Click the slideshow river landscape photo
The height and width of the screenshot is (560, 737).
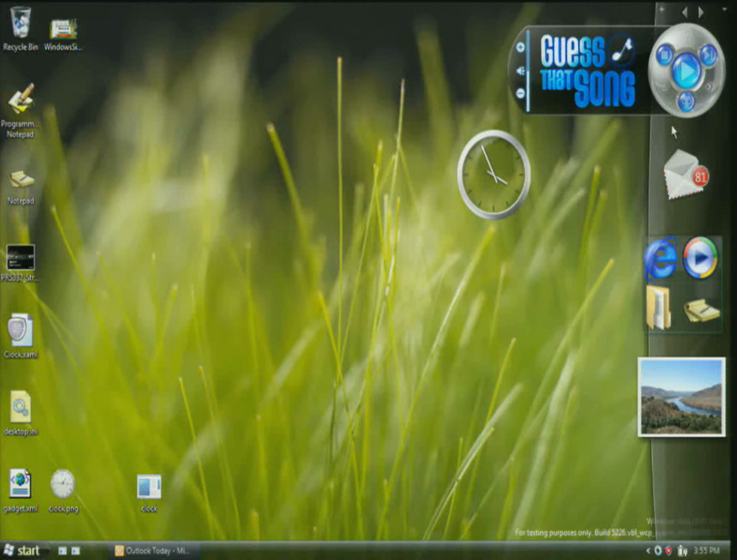click(681, 397)
